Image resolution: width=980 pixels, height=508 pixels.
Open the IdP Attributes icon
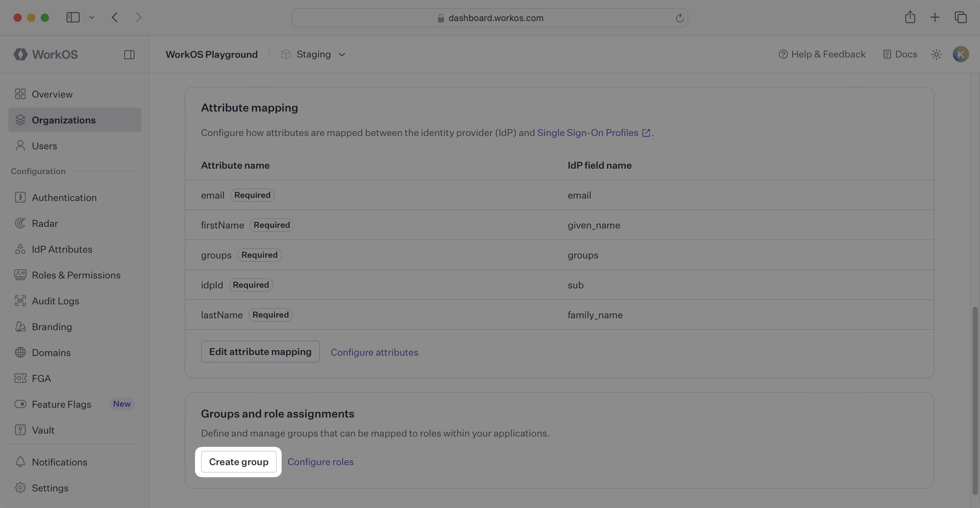20,249
